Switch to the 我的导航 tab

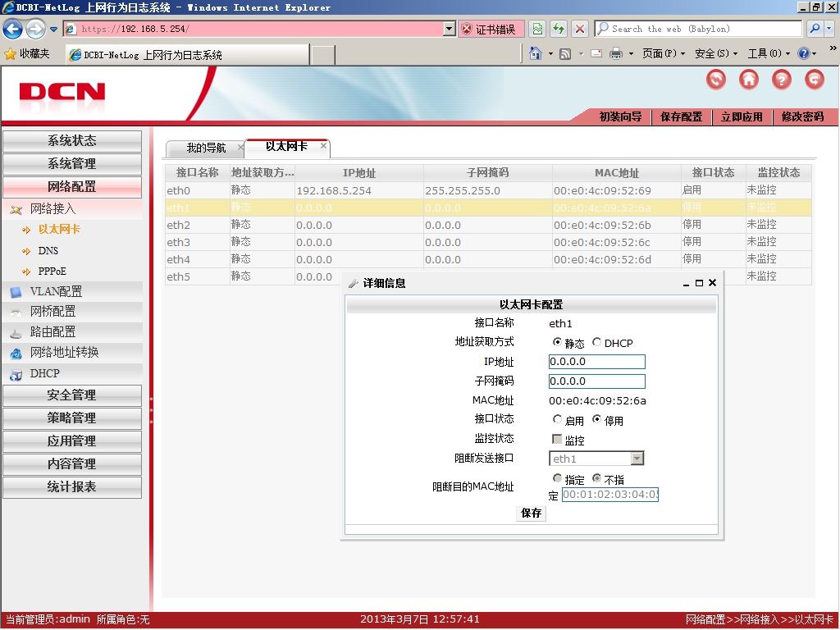point(206,148)
